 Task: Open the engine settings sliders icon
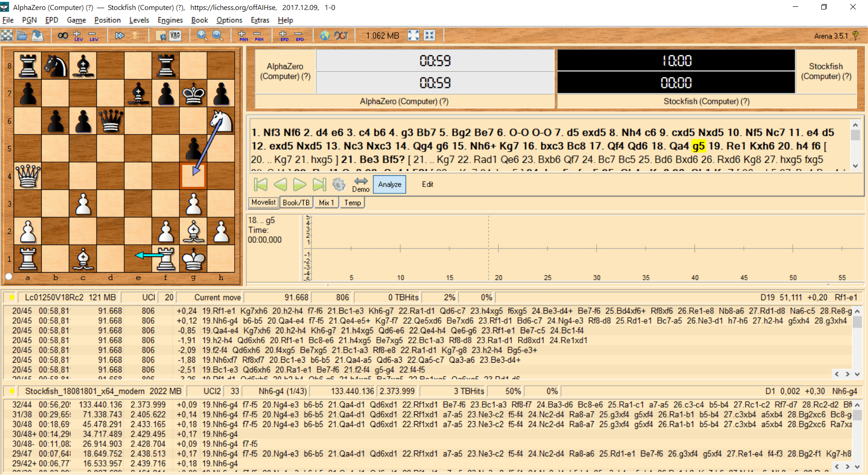point(175,35)
